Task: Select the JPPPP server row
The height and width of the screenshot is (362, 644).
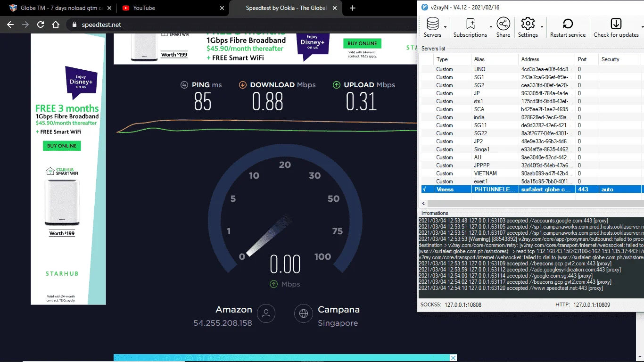Action: (530, 165)
